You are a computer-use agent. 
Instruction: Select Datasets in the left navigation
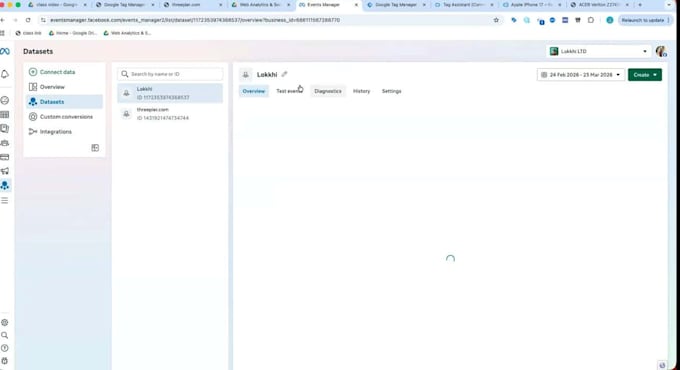[x=64, y=102]
